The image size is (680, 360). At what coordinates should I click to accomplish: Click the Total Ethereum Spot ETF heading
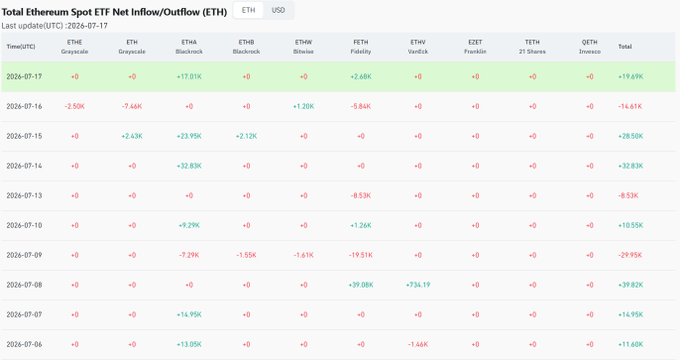pyautogui.click(x=114, y=12)
